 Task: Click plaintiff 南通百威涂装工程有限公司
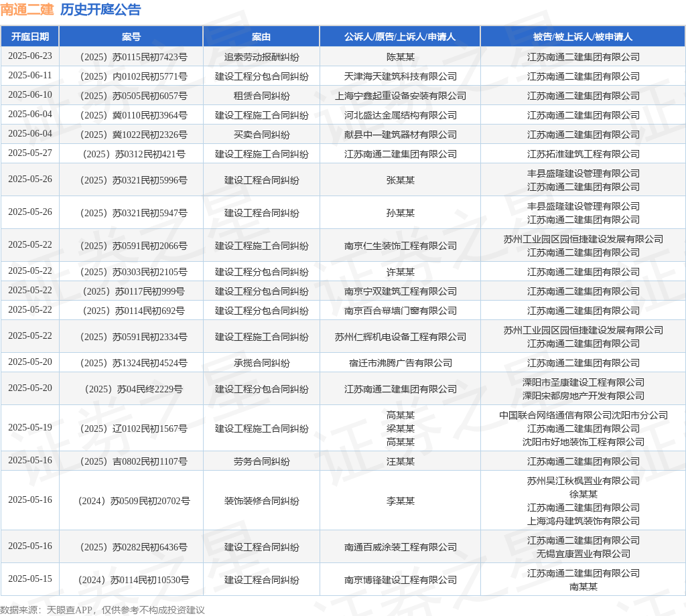click(401, 547)
